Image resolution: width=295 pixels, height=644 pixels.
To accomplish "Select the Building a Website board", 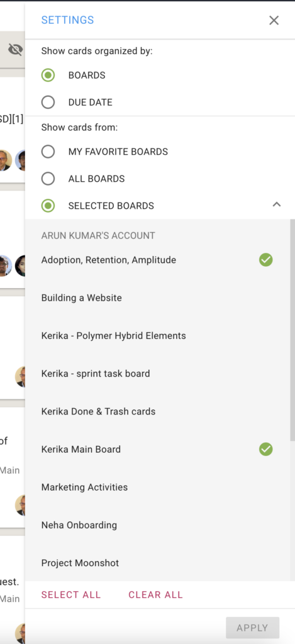I will coord(157,297).
